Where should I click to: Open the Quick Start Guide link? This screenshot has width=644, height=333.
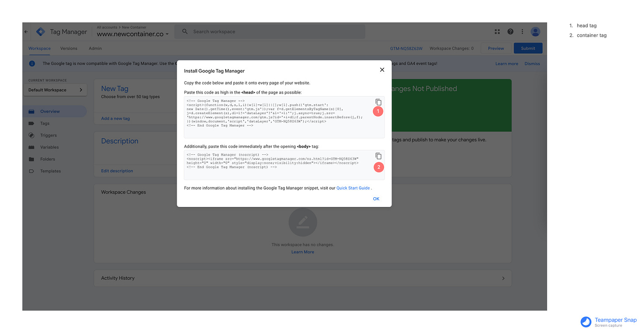tap(353, 188)
